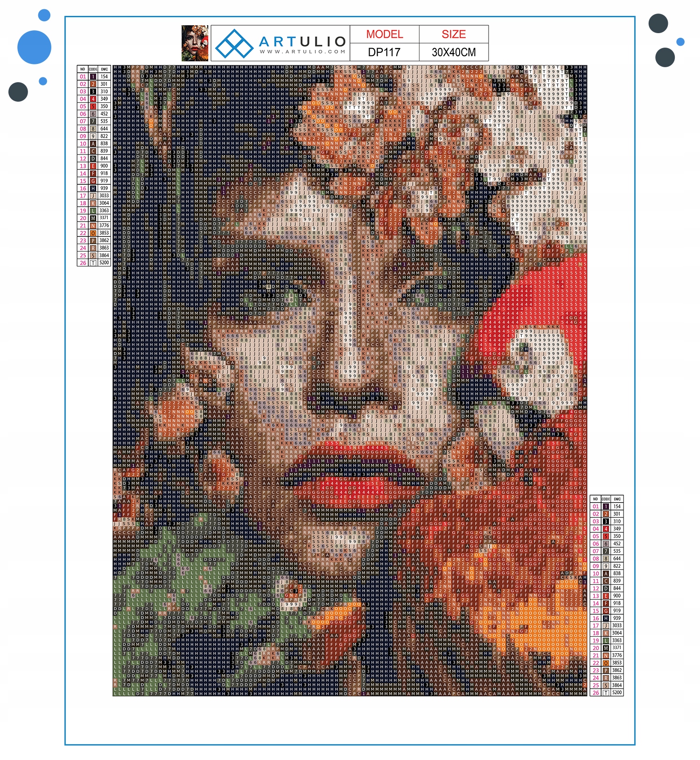Click the www.artulio.com website text
Viewport: 700px width, 760px height.
click(302, 52)
